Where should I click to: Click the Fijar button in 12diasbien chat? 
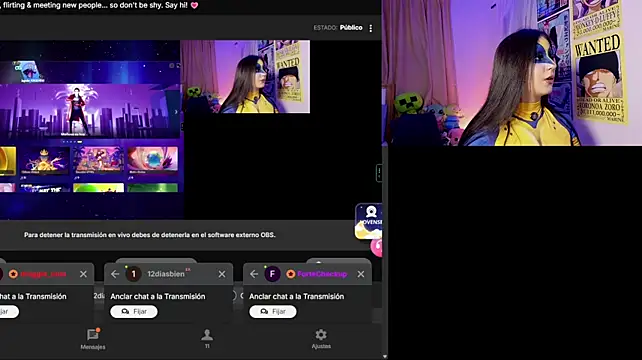click(134, 312)
